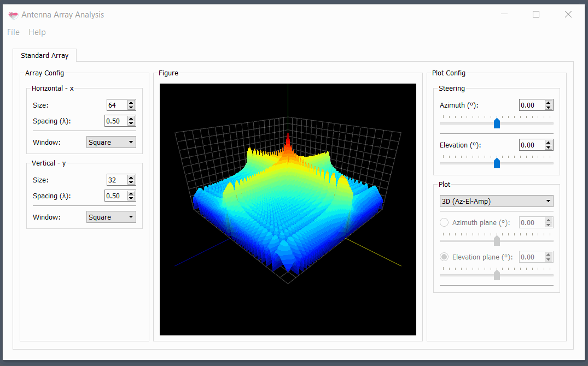Click the steering Azimuth slider handle
This screenshot has height=366, width=588.
pyautogui.click(x=497, y=123)
